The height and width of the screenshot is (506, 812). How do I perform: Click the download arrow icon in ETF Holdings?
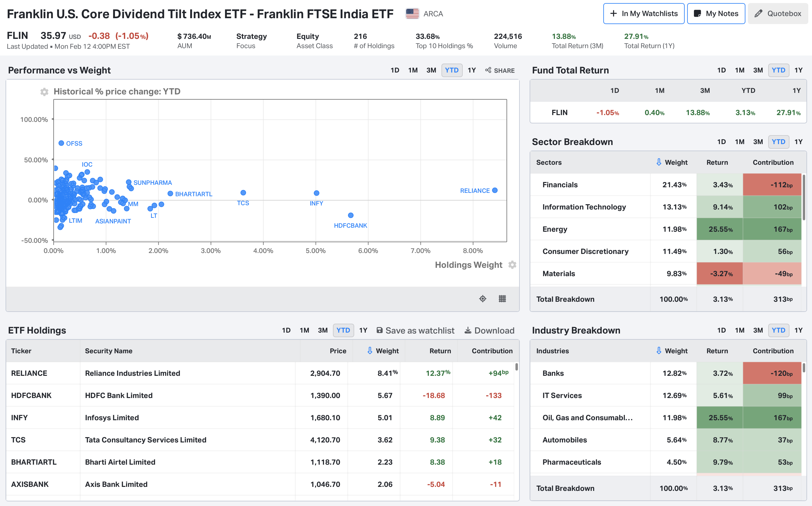pyautogui.click(x=468, y=330)
